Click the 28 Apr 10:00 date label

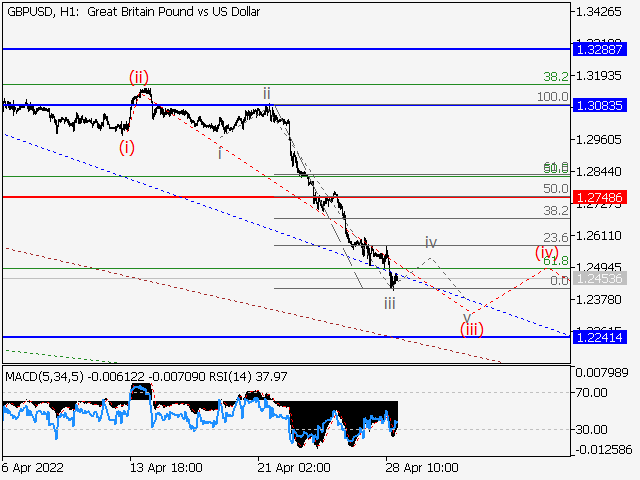pyautogui.click(x=422, y=467)
